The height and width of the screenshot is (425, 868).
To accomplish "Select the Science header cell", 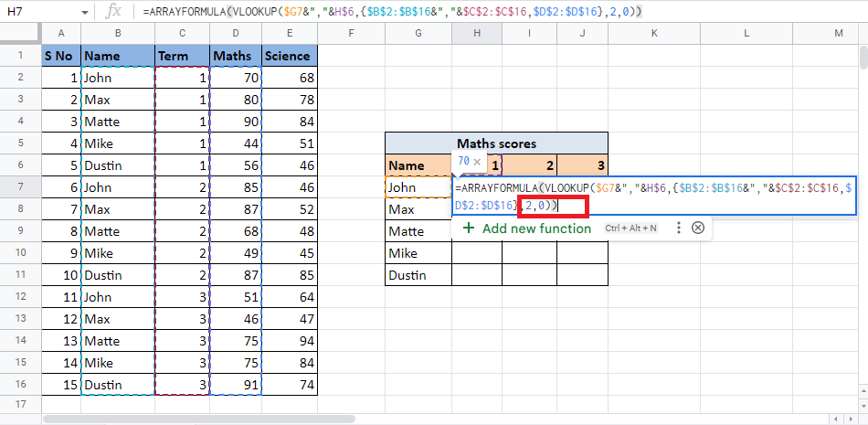I will pyautogui.click(x=288, y=56).
